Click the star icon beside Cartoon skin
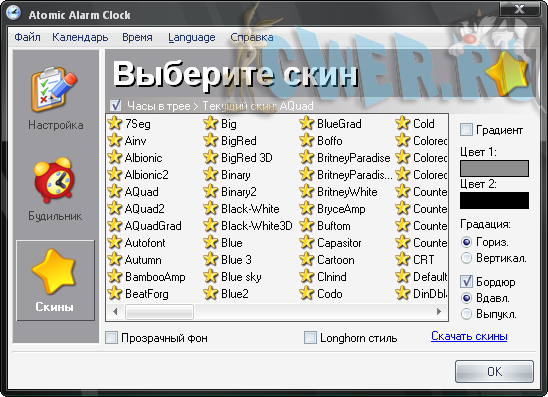 (307, 259)
